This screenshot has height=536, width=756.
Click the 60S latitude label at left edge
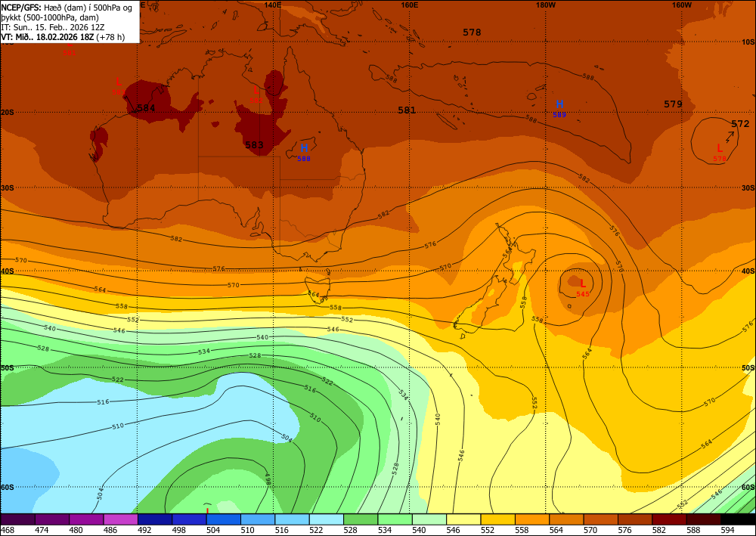pos(8,488)
